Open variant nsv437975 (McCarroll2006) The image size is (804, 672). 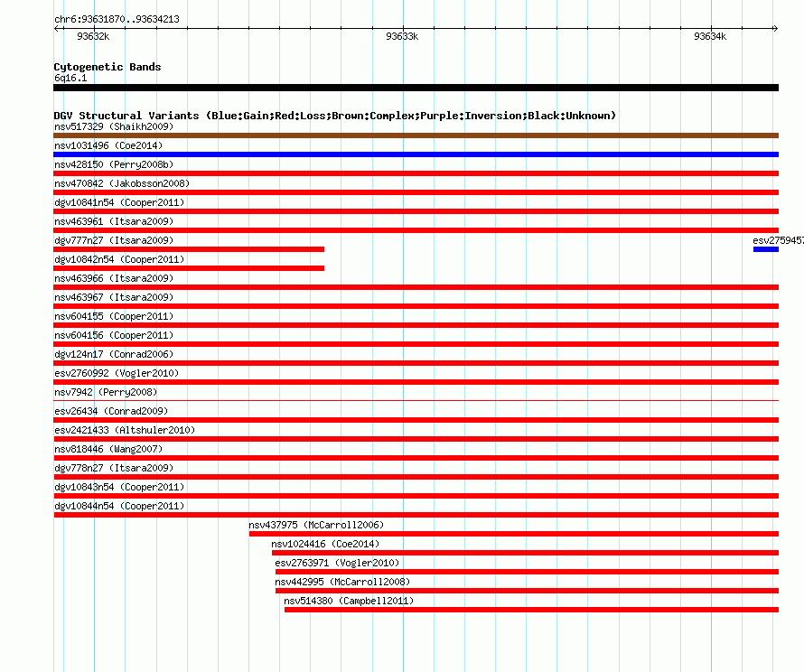316,525
